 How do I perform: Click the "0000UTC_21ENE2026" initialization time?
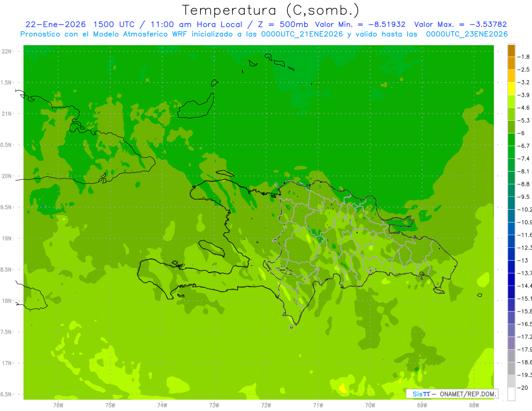301,34
